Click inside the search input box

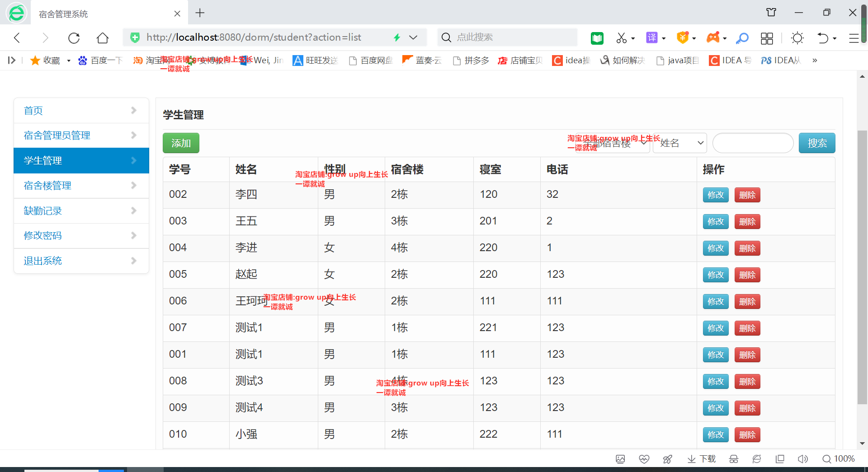pyautogui.click(x=752, y=143)
